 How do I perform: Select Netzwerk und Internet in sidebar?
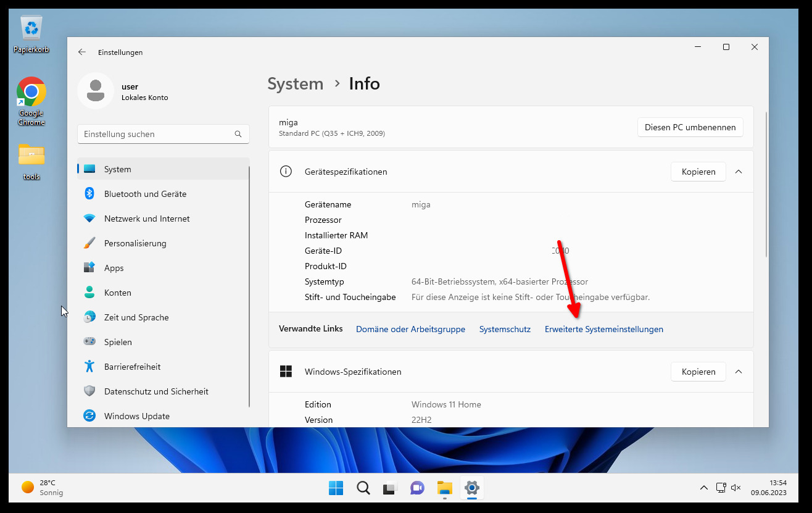click(163, 219)
